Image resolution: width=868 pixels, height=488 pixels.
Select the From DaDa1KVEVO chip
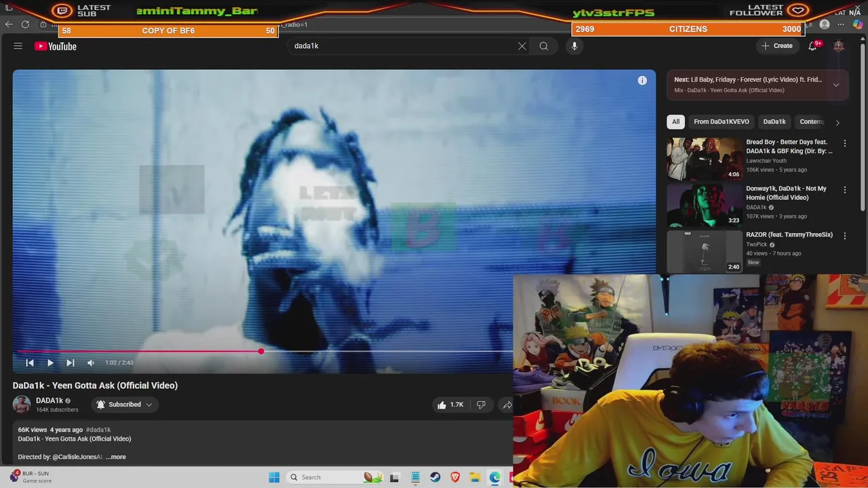click(x=722, y=122)
